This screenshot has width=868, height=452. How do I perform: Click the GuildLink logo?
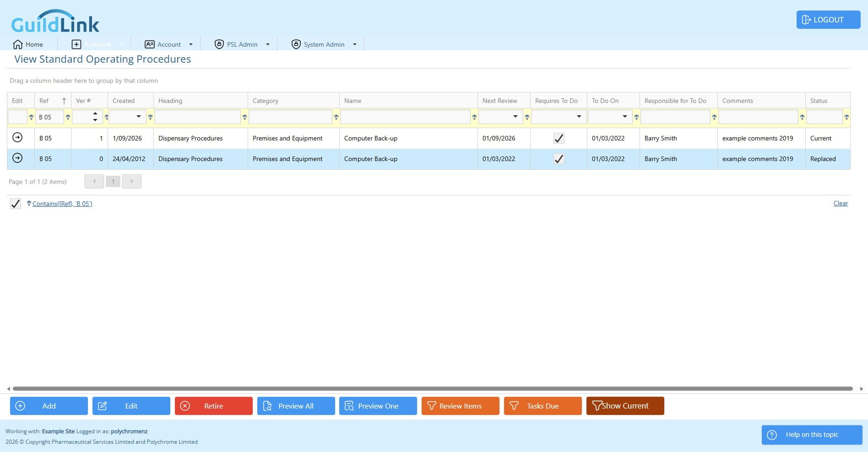(x=55, y=21)
